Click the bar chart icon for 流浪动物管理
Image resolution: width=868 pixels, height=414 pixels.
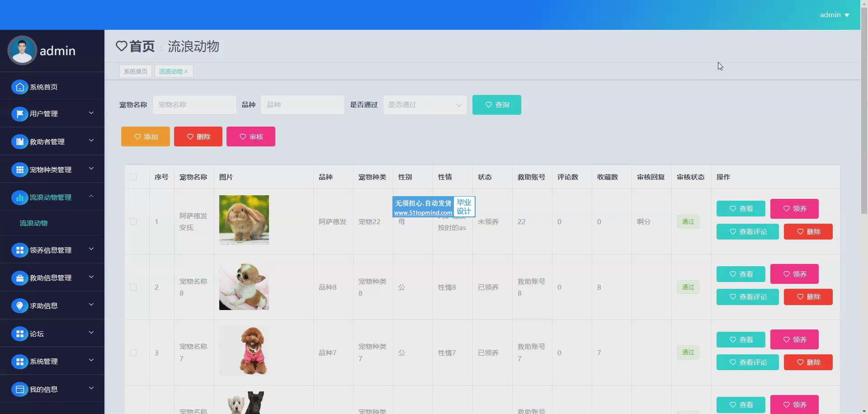19,198
